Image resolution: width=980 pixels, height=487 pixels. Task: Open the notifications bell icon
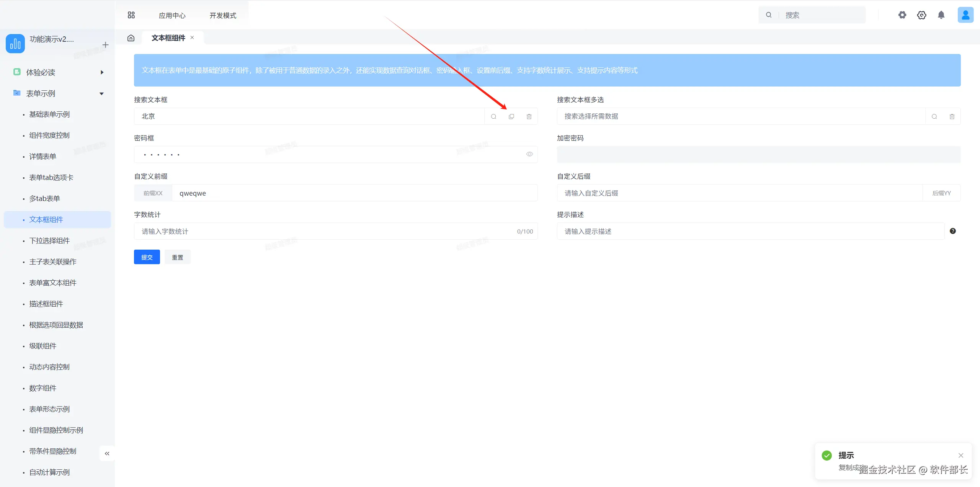tap(941, 15)
